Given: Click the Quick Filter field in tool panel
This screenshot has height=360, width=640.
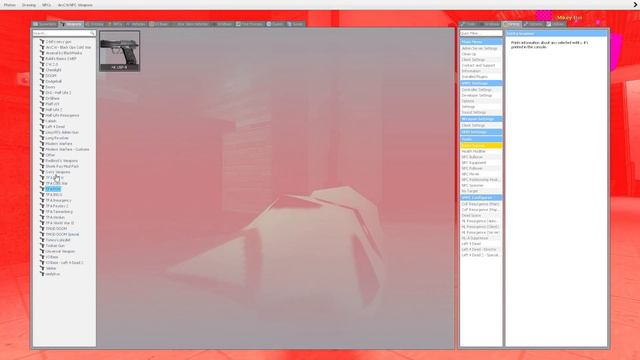Looking at the screenshot, I should point(481,33).
